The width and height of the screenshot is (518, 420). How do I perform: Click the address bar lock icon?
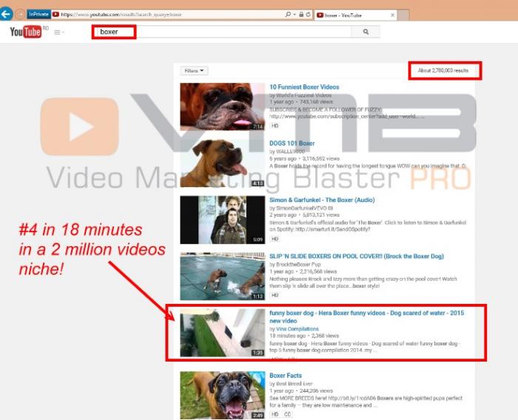[x=301, y=15]
